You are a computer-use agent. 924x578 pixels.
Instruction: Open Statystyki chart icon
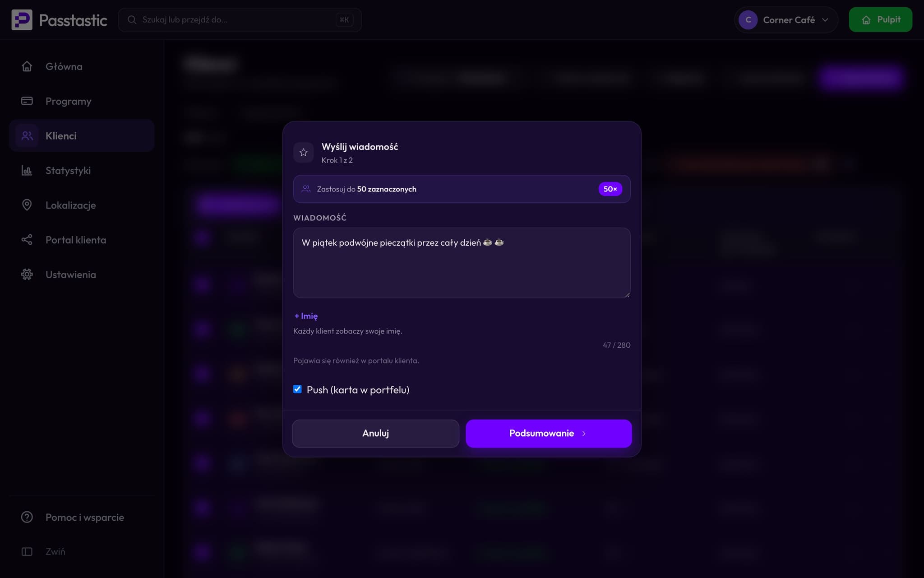[27, 170]
